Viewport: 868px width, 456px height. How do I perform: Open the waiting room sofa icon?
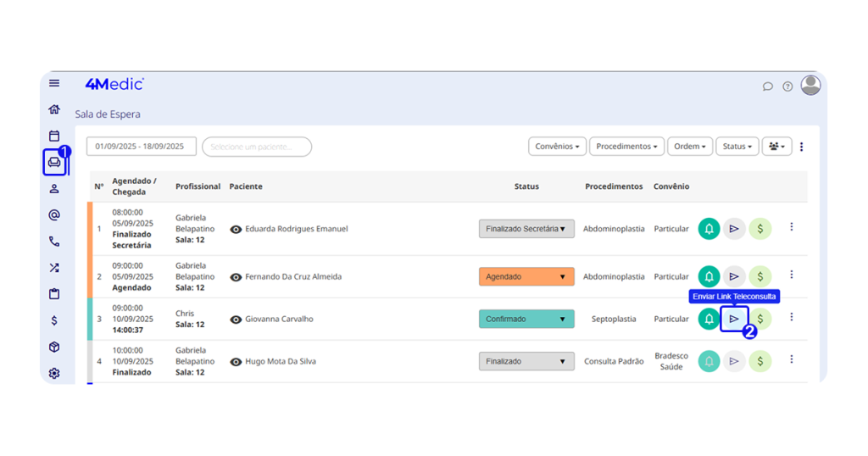(x=54, y=162)
